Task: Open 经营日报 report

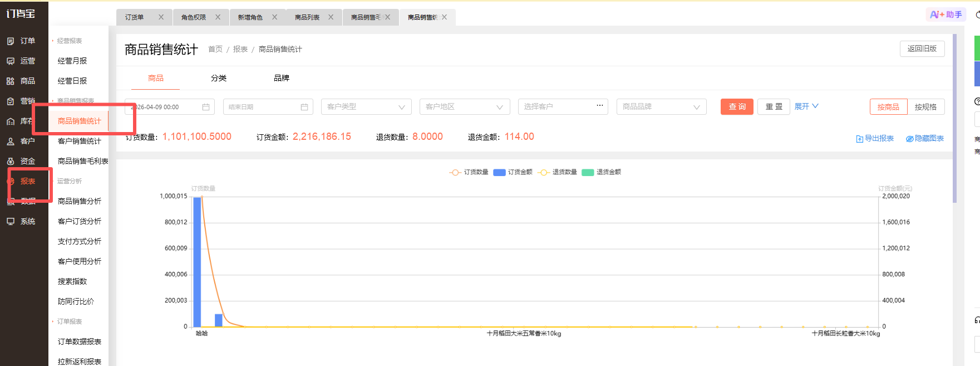Action: click(x=72, y=81)
